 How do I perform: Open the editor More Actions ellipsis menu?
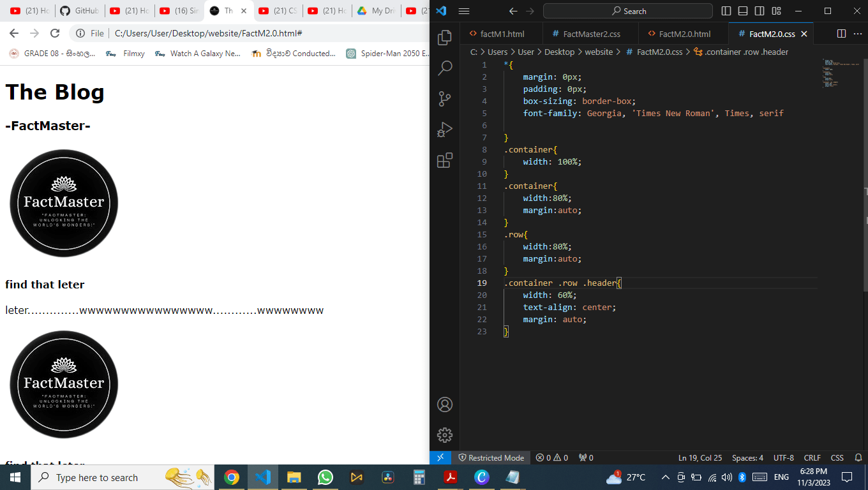tap(857, 34)
